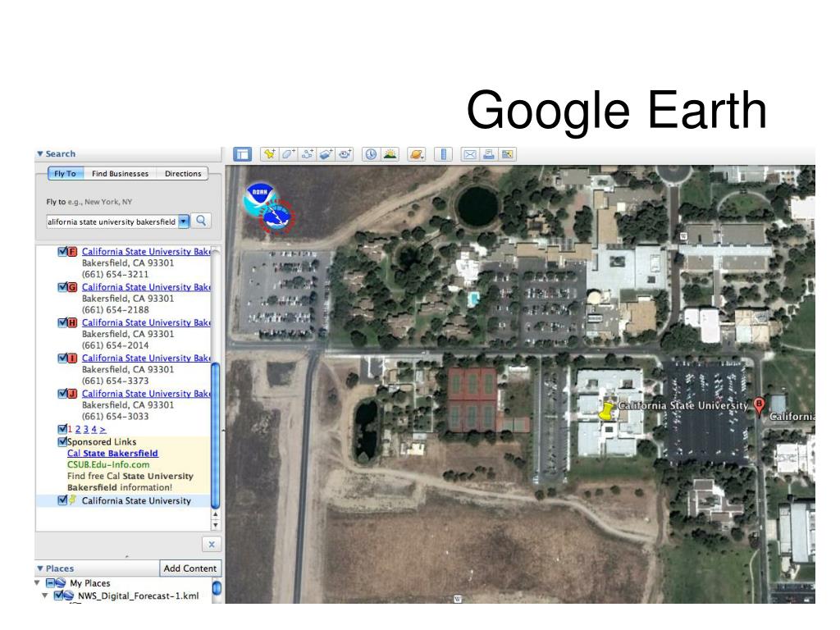The height and width of the screenshot is (630, 840).
Task: Go to results page 2
Action: (x=78, y=430)
